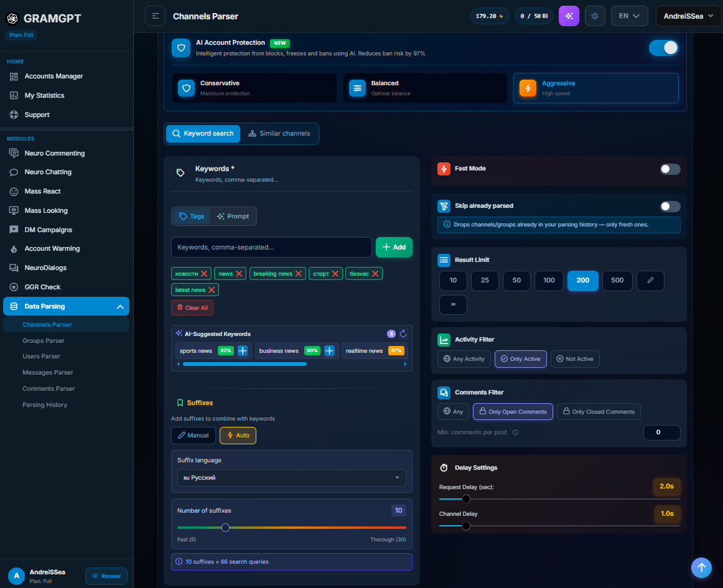Switch to Keyword search tab
Image resolution: width=723 pixels, height=588 pixels.
[203, 134]
